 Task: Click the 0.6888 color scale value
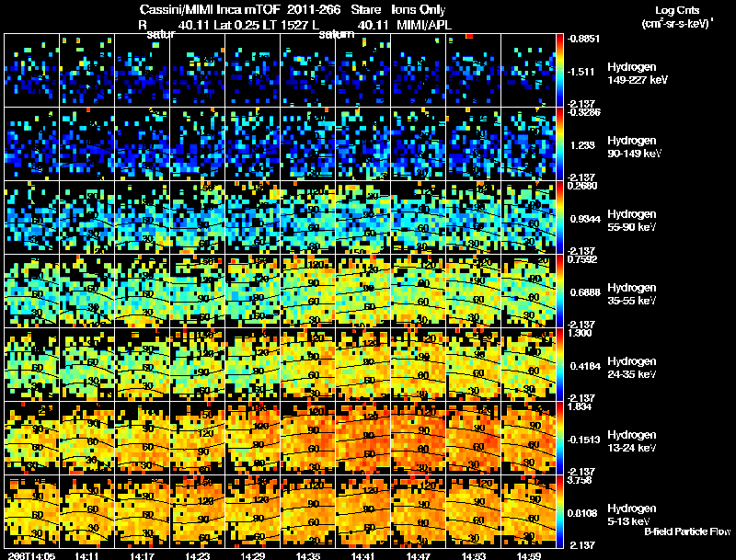[x=585, y=292]
